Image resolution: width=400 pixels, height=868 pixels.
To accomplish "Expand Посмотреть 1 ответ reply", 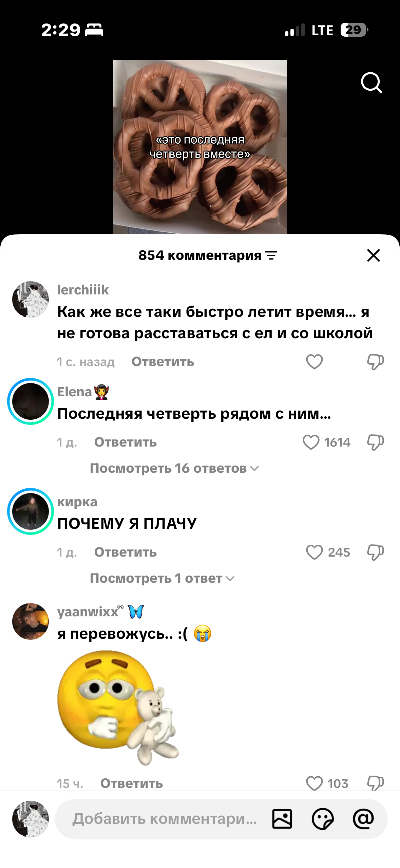I will [x=162, y=578].
